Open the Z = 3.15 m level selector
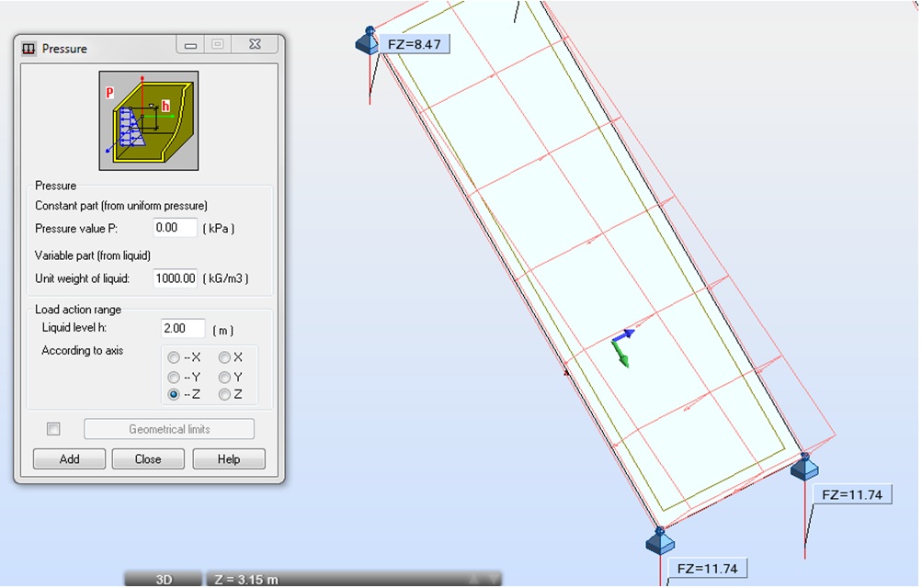 point(354,579)
